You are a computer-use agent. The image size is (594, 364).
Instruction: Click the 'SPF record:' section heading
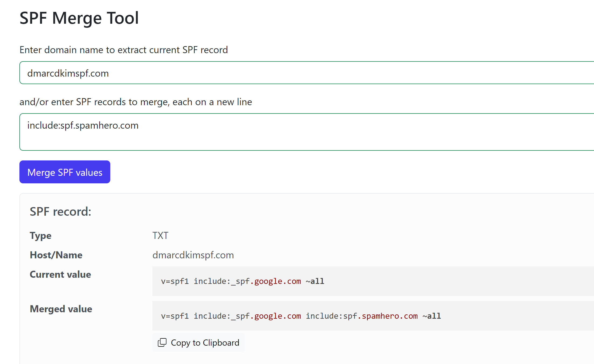click(60, 212)
